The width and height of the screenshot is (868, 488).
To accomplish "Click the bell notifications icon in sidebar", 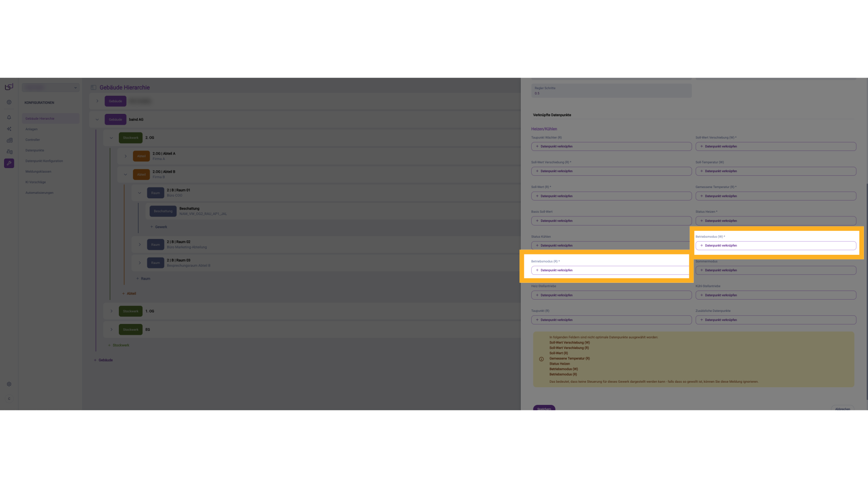I will coord(9,117).
